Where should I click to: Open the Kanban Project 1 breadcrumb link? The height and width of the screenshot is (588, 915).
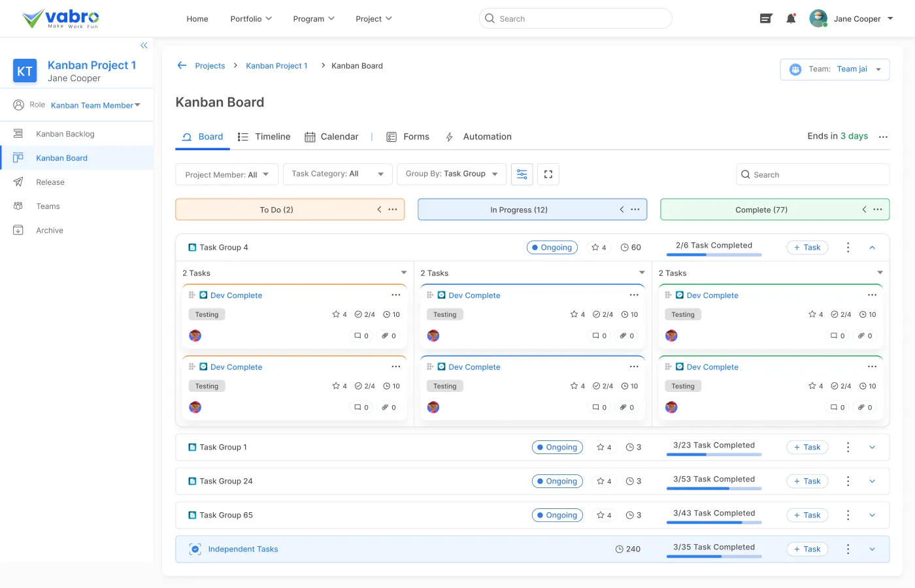pos(276,66)
